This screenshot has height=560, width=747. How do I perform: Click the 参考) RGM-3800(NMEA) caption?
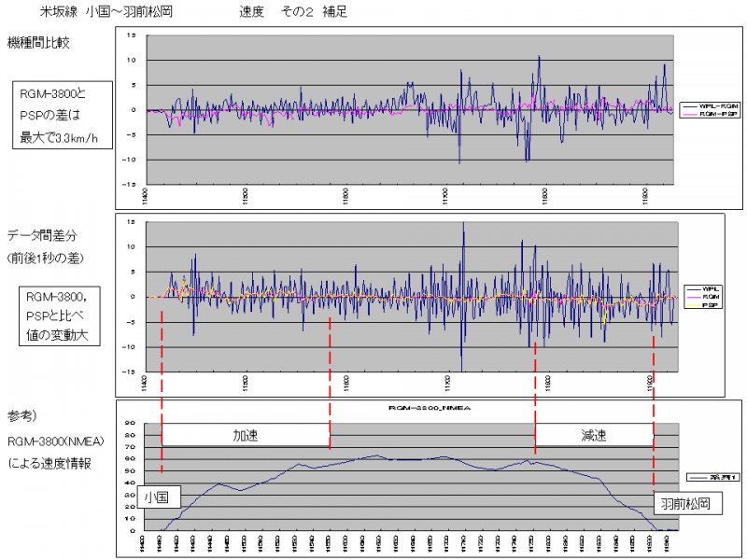coord(54,439)
